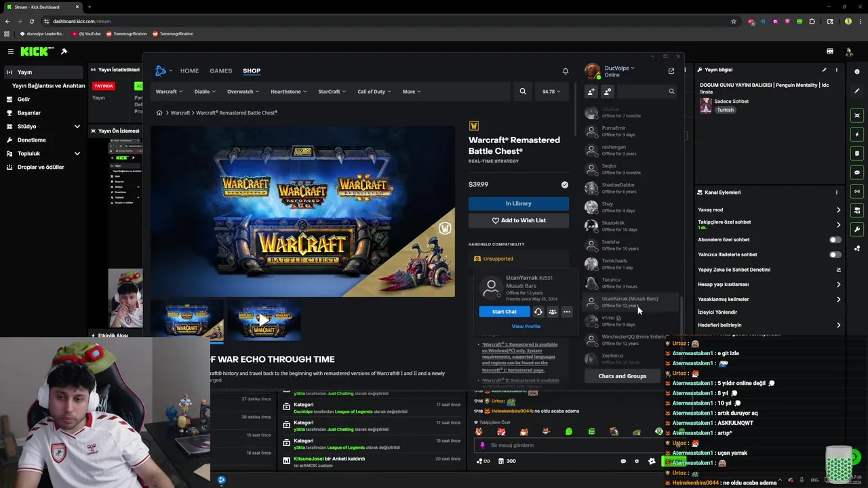The width and height of the screenshot is (868, 488).
Task: Open Yayın bilgisi three-dot menu
Action: click(836, 70)
